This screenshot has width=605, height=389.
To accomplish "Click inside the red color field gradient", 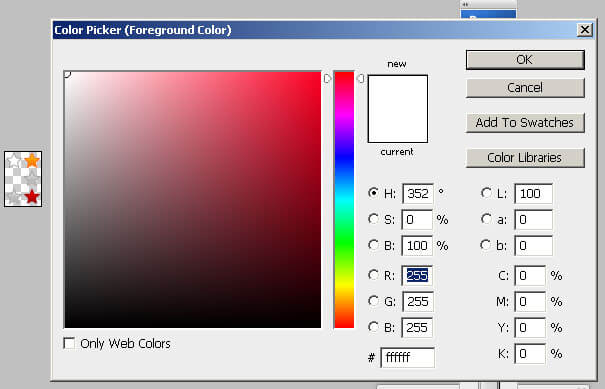I will point(193,200).
